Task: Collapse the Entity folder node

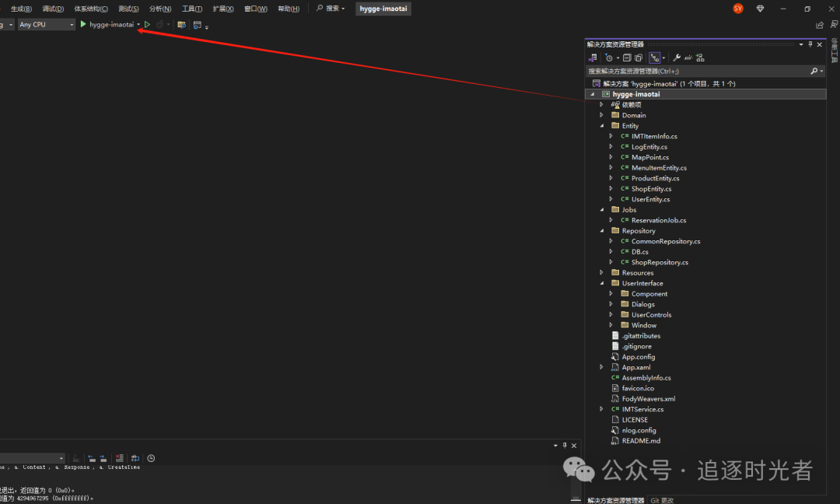Action: [601, 126]
